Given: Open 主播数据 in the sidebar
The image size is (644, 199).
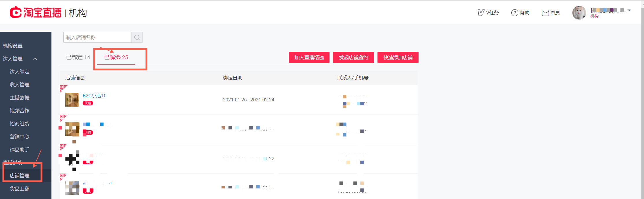Looking at the screenshot, I should [x=20, y=98].
